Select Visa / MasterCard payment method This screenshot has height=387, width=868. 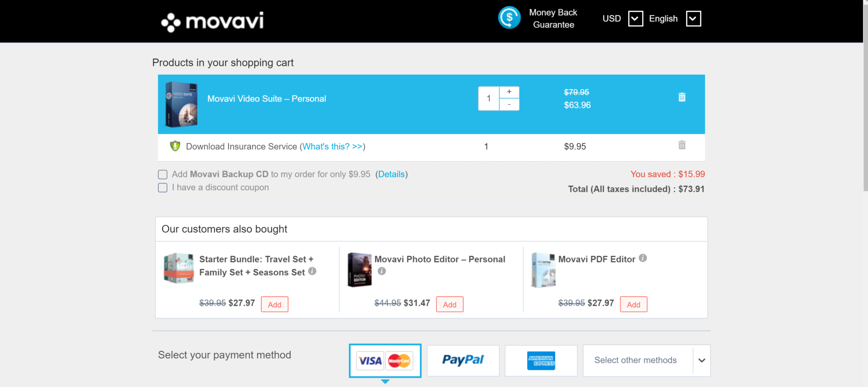click(385, 360)
